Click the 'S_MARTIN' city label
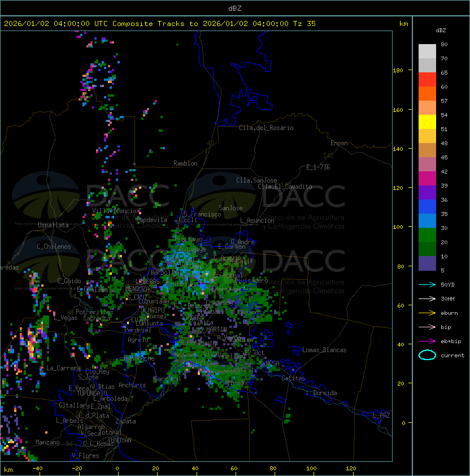 coord(213,330)
